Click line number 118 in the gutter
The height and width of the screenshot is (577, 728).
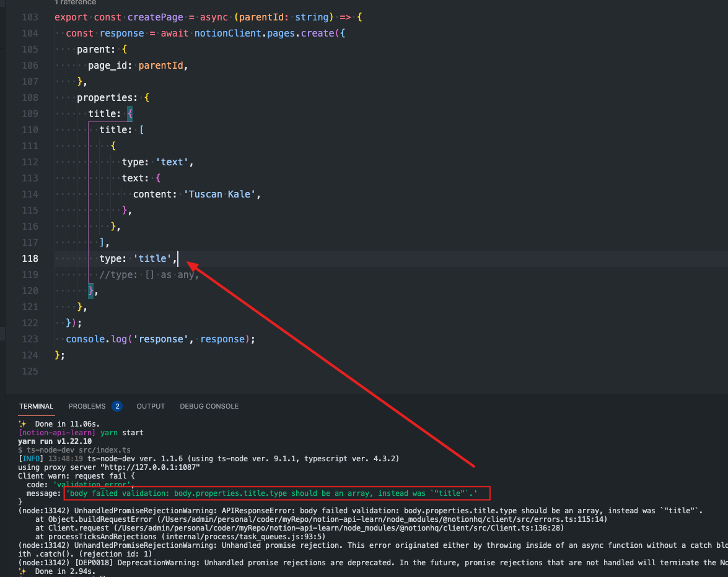pyautogui.click(x=30, y=258)
